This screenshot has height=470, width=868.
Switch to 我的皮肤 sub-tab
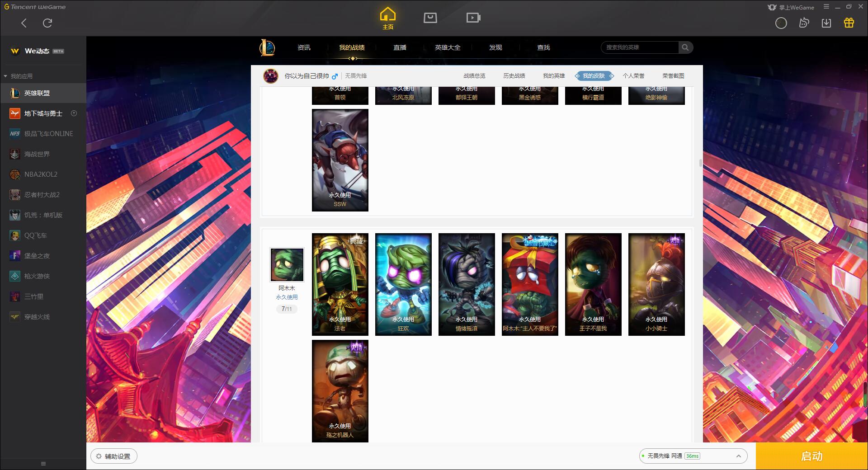click(x=594, y=76)
